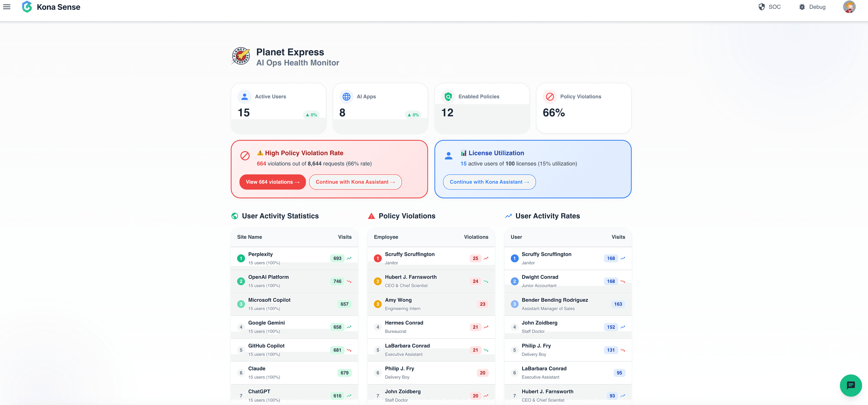The image size is (868, 405).
Task: Open the SOC menu
Action: coord(770,7)
